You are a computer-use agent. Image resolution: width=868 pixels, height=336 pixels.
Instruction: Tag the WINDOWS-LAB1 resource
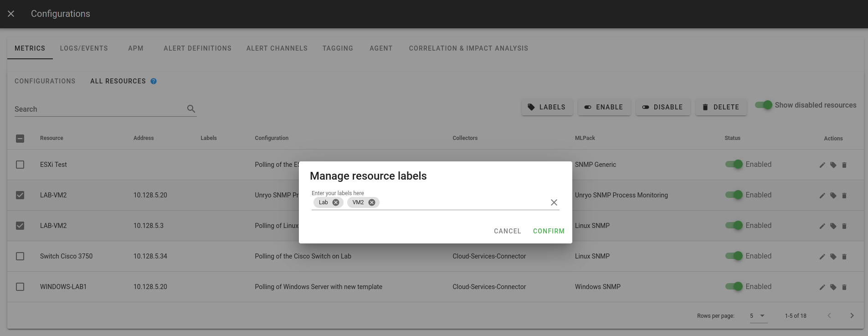point(833,287)
